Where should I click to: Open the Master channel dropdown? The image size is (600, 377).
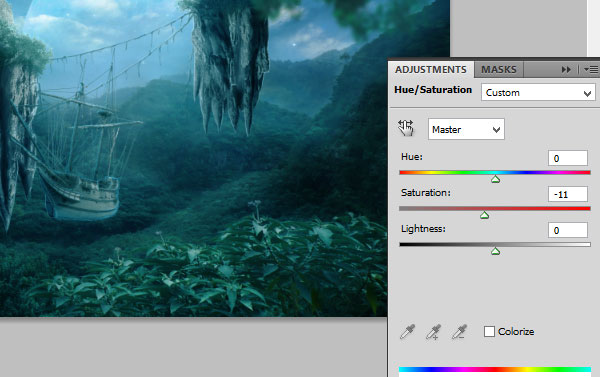[466, 129]
